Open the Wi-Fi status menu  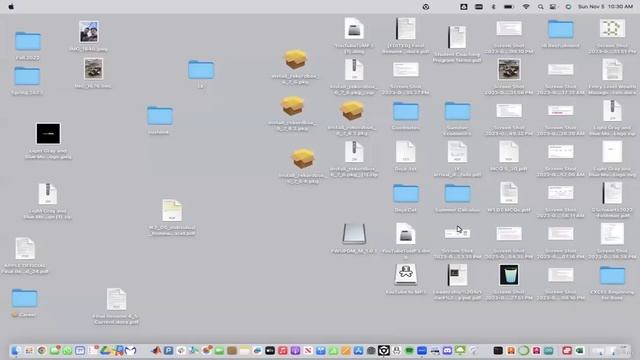(526, 7)
